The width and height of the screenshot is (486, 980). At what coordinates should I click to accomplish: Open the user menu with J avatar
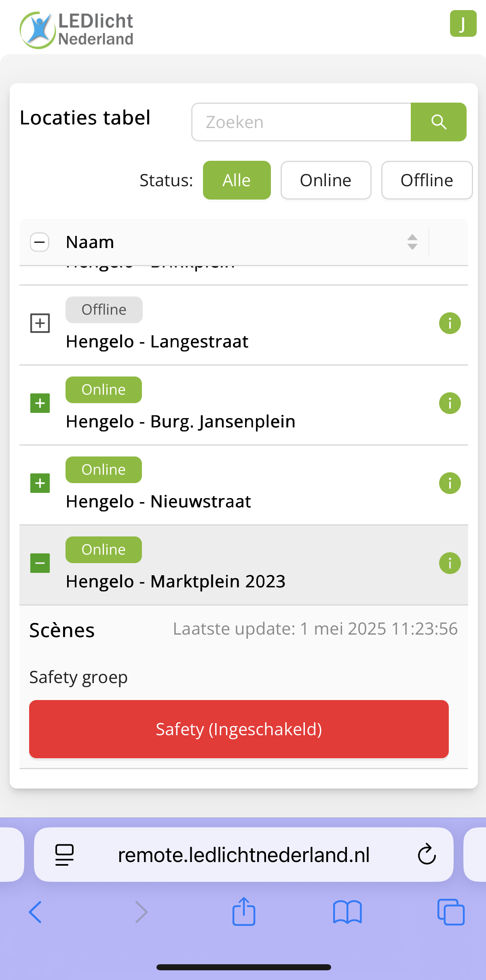click(463, 24)
